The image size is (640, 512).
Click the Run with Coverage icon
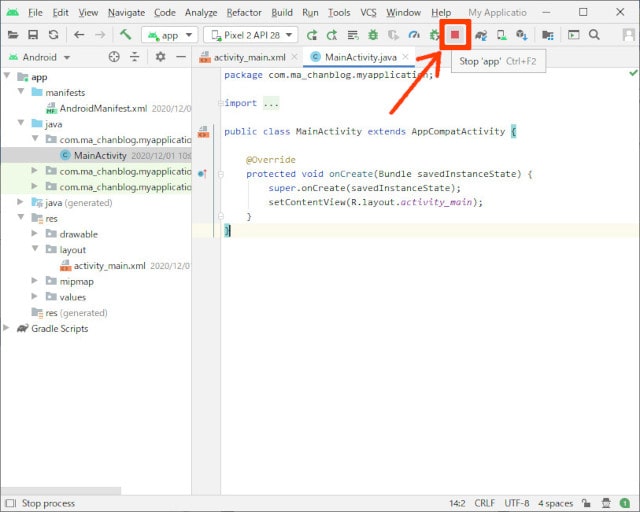pos(393,36)
